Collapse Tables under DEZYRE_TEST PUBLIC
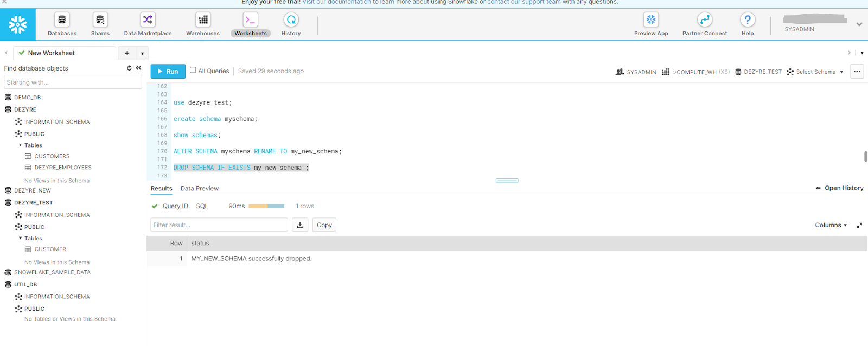This screenshot has height=346, width=868. tap(21, 239)
